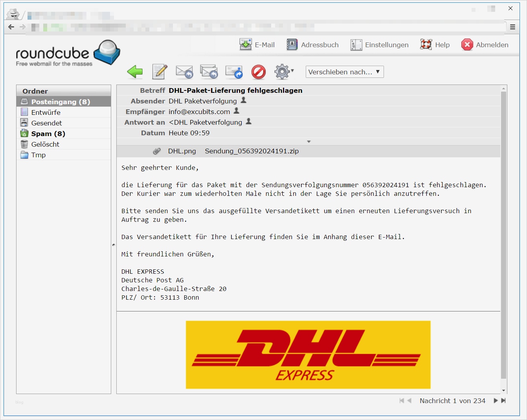Expand full message headers arrow
527x420 pixels.
(x=309, y=142)
